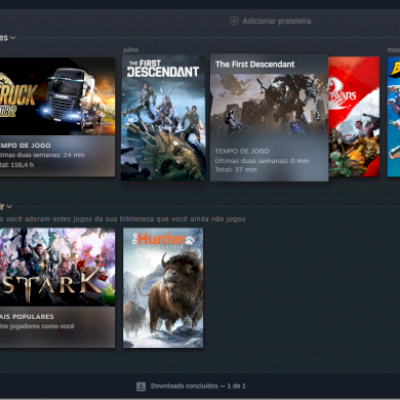Click the unplayed games shelf description text
The image size is (400, 400).
123,219
